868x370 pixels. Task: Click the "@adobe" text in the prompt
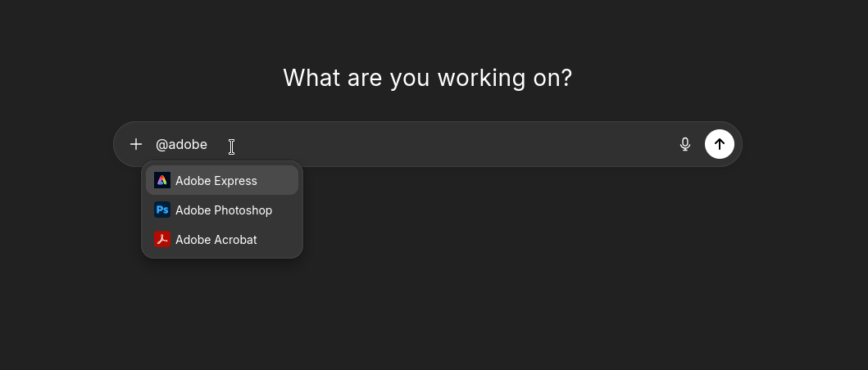181,144
